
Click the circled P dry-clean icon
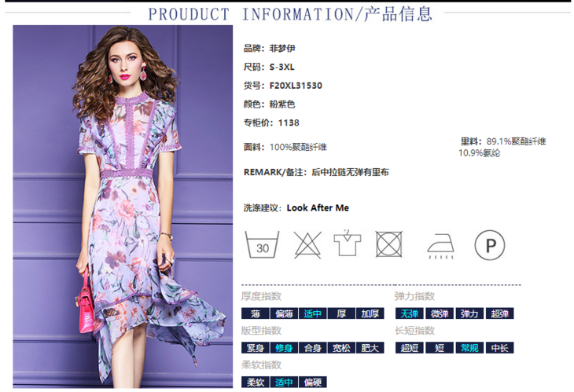click(490, 245)
